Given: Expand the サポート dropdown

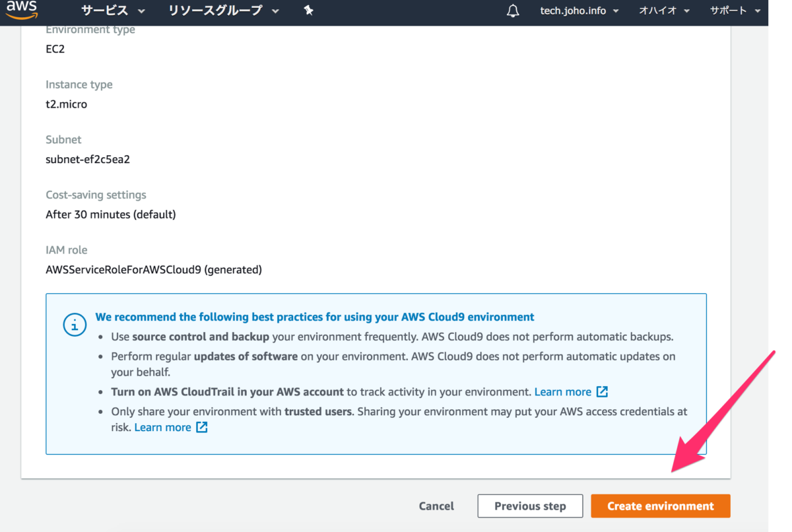Looking at the screenshot, I should tap(735, 11).
